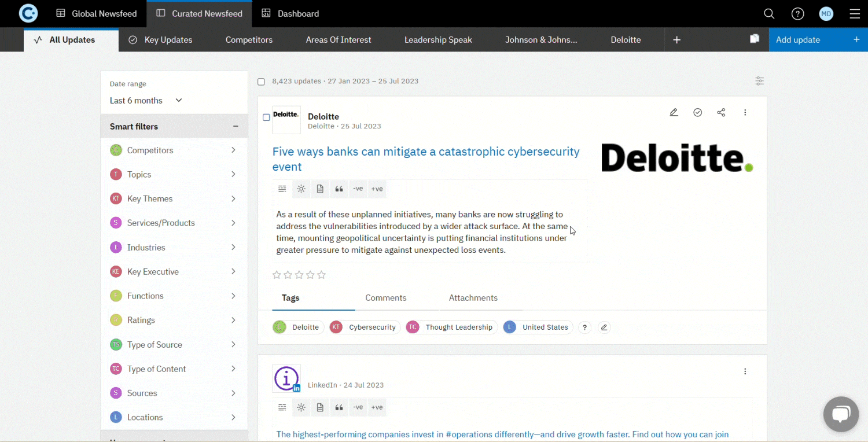Click the tag help question mark icon
The width and height of the screenshot is (868, 442).
[x=585, y=327]
